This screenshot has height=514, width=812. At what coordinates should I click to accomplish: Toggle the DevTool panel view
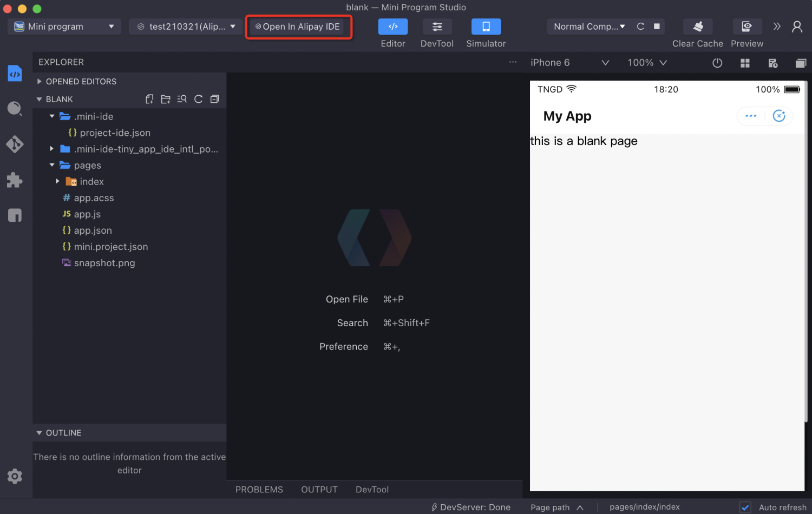click(x=437, y=27)
